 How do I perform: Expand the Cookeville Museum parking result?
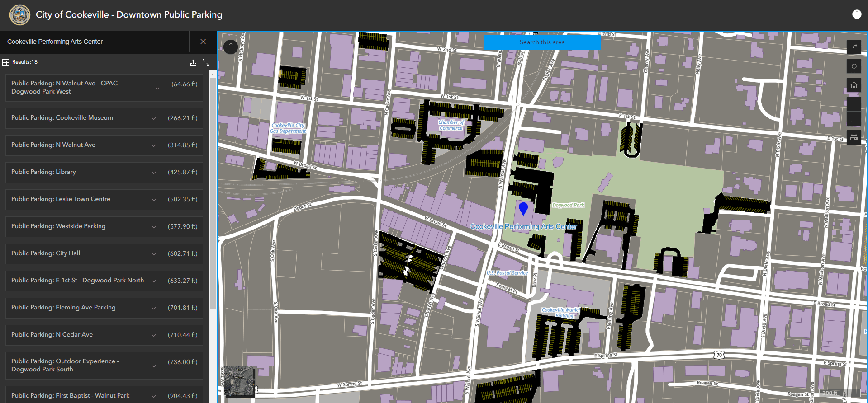pyautogui.click(x=154, y=118)
